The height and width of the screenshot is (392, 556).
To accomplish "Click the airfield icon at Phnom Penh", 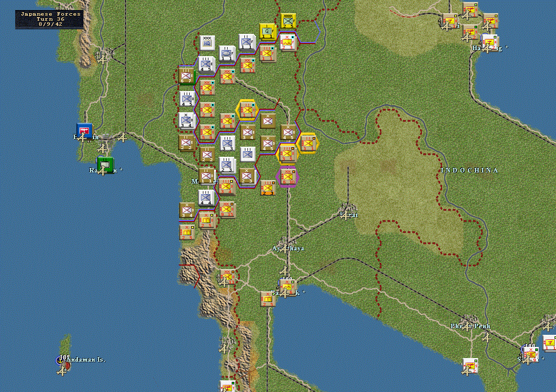I will point(467,326).
